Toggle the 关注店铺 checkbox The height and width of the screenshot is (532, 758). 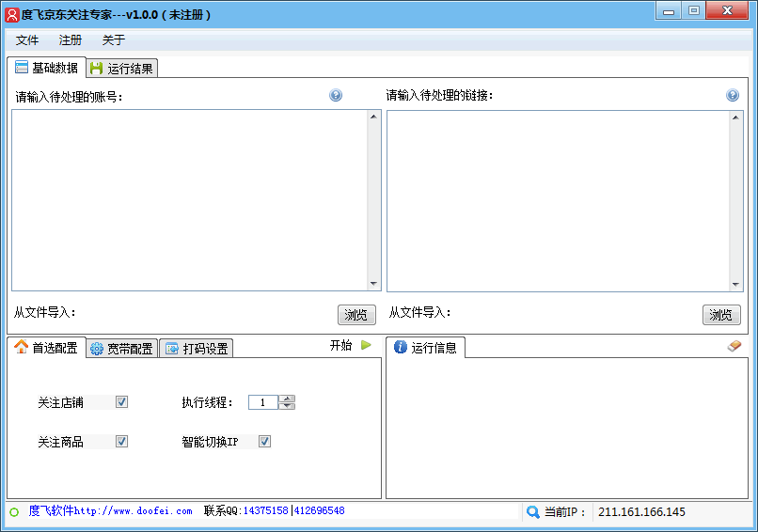click(121, 402)
